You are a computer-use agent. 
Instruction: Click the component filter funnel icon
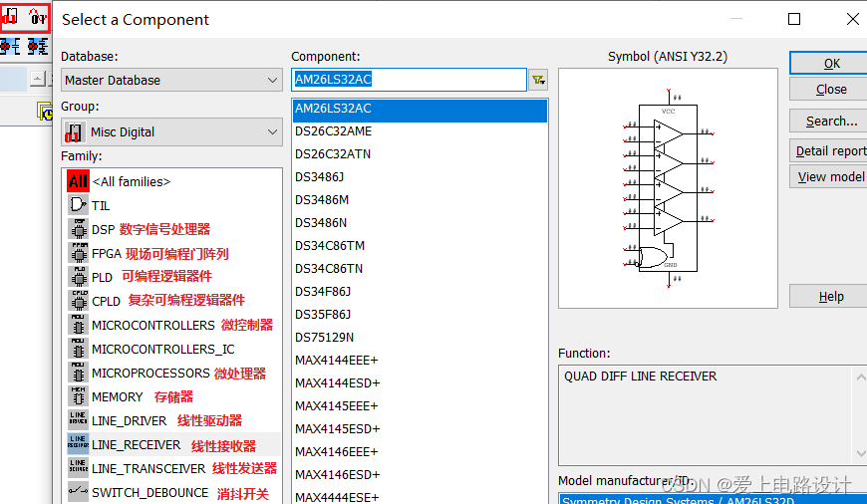(538, 80)
